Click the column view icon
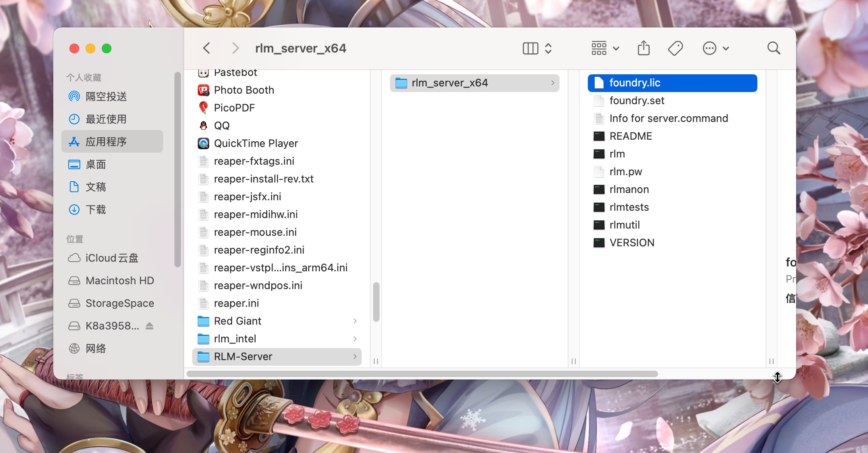Image resolution: width=868 pixels, height=453 pixels. 530,48
